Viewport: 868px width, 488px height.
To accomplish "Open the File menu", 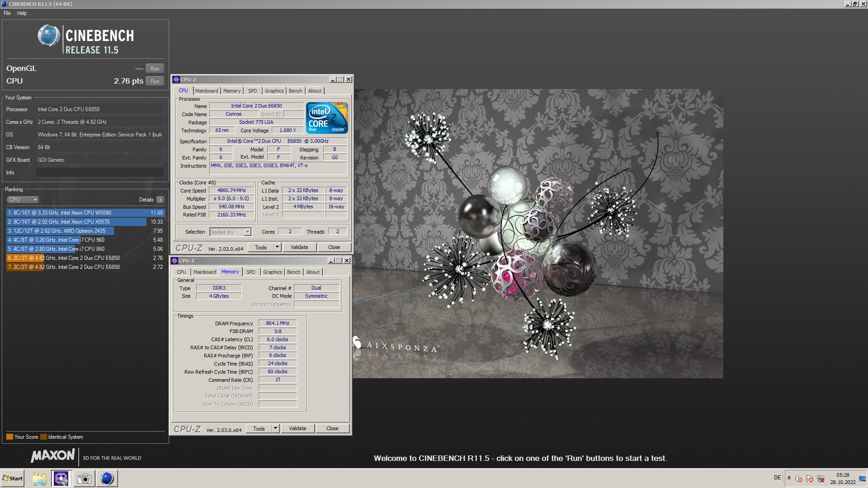I will tap(7, 13).
